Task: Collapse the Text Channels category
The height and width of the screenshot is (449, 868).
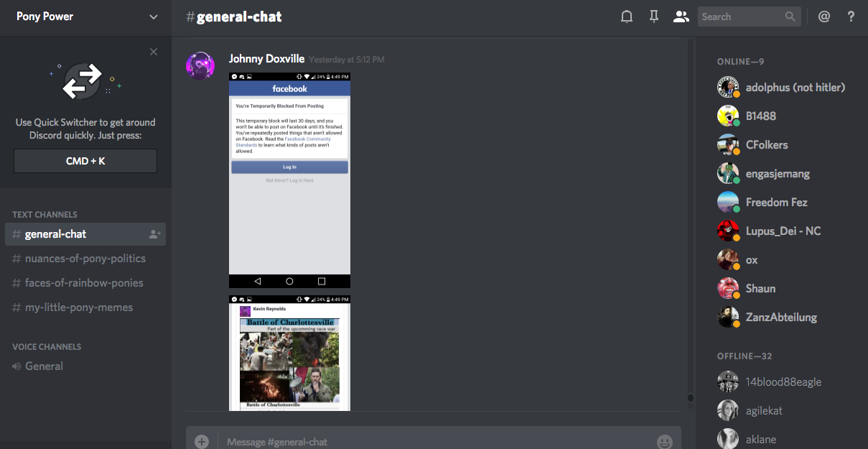Action: pyautogui.click(x=45, y=214)
